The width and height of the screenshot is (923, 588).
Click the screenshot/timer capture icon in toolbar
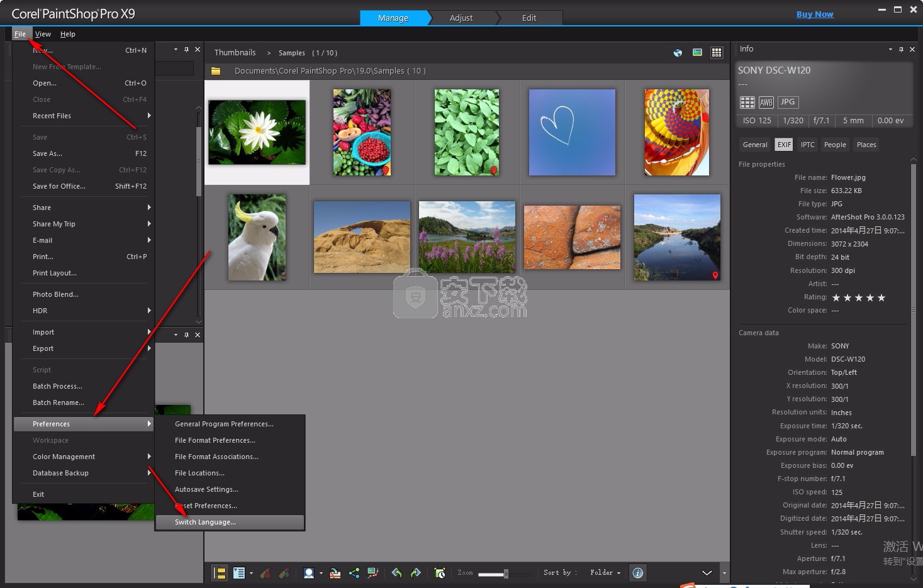pyautogui.click(x=440, y=573)
